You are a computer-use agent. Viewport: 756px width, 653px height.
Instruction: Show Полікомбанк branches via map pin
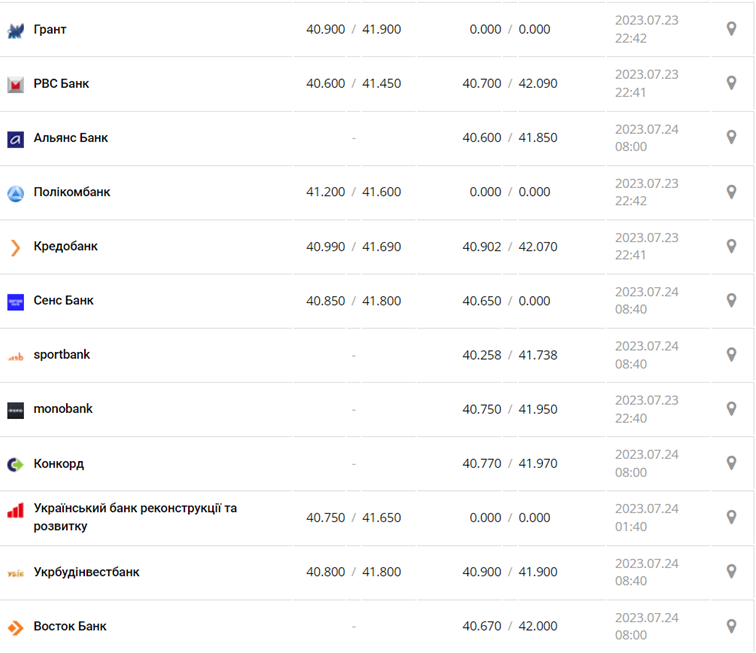click(x=731, y=192)
